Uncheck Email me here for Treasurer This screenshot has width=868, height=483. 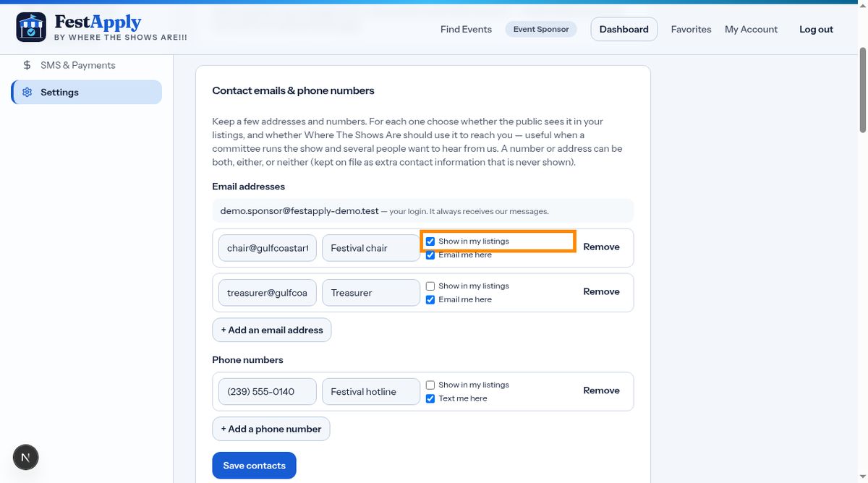430,299
